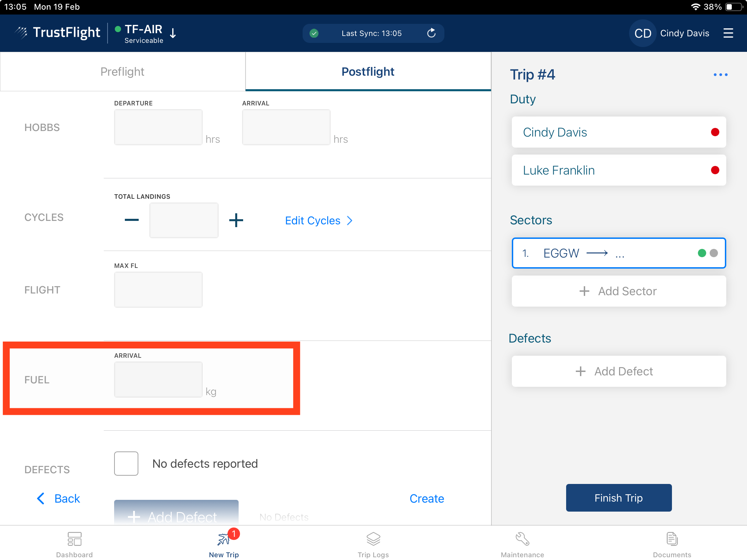Decrease total landings with minus

click(x=132, y=220)
